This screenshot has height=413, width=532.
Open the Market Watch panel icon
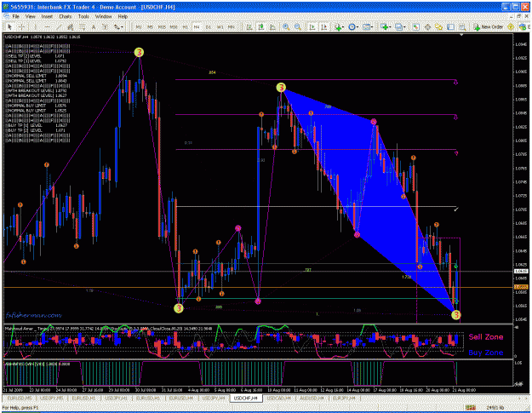(x=416, y=26)
